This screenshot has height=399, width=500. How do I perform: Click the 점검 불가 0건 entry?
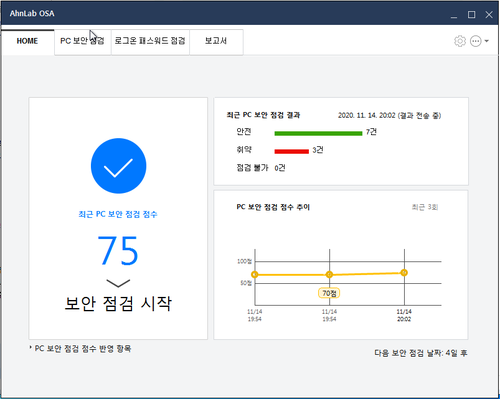pyautogui.click(x=261, y=168)
